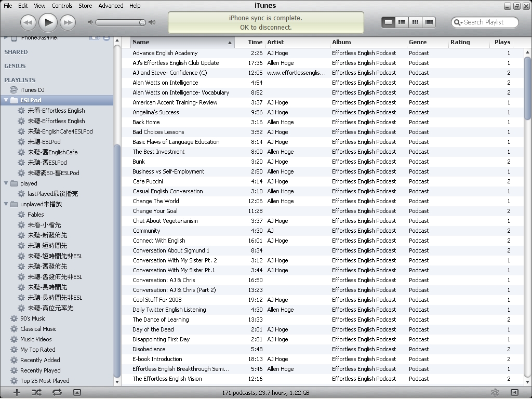Click the high volume speaker icon
Viewport: 532px width, 399px height.
point(152,22)
